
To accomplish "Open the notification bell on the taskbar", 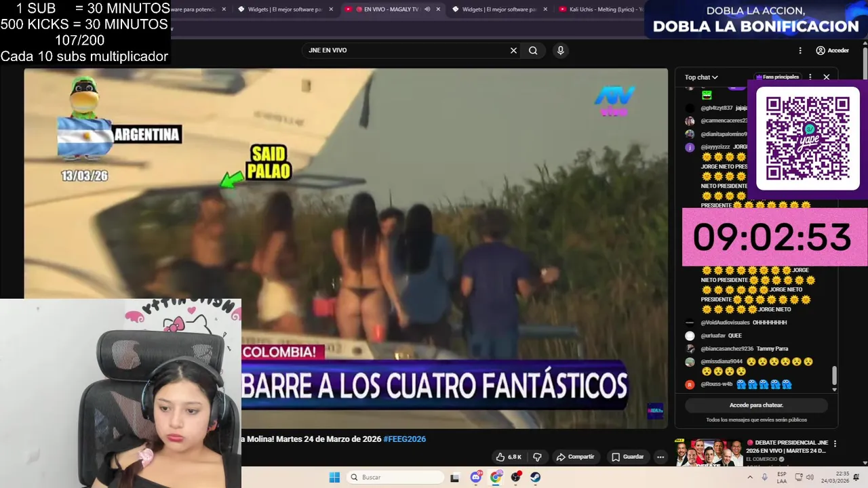I will coord(856,477).
